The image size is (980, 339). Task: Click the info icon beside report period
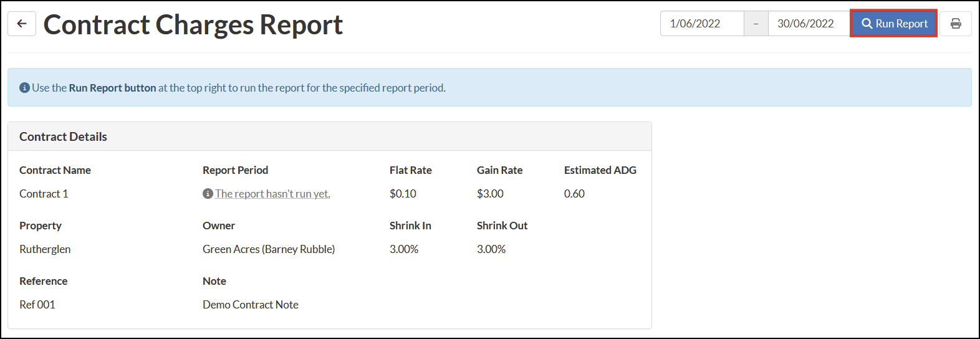(208, 194)
